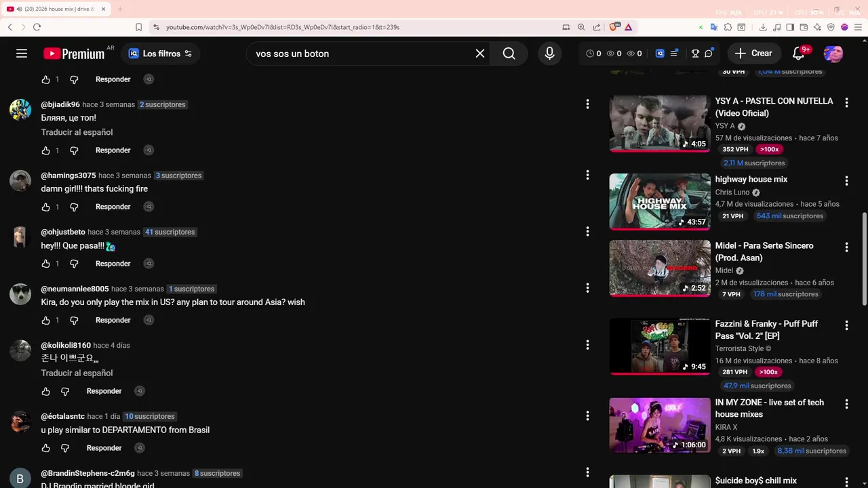Open the trophy icon in header
868x488 pixels.
click(695, 54)
